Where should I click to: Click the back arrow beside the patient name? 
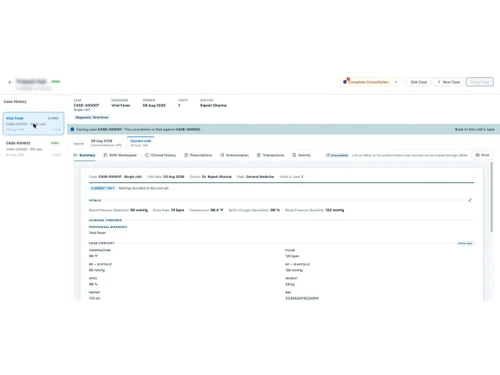point(10,82)
